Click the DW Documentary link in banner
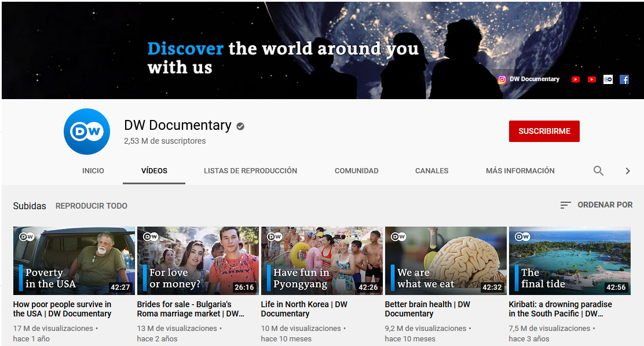 tap(535, 79)
